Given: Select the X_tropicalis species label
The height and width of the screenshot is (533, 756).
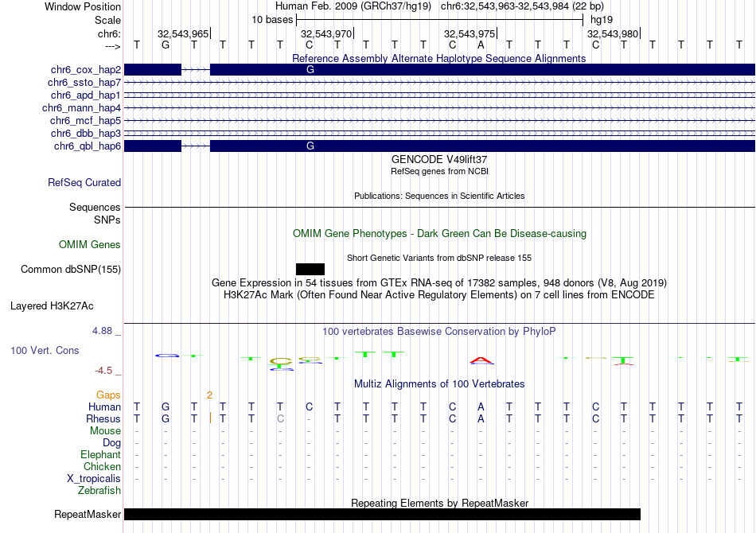Looking at the screenshot, I should 94,479.
